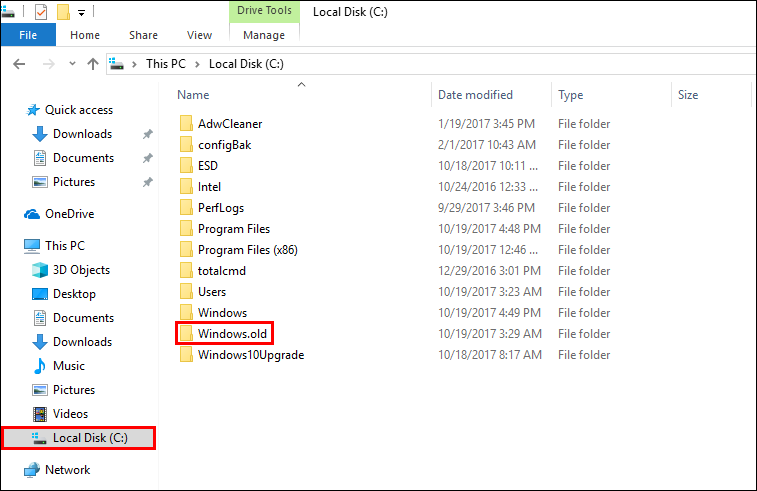Open Pictures under This PC
The height and width of the screenshot is (491, 757).
[x=74, y=390]
